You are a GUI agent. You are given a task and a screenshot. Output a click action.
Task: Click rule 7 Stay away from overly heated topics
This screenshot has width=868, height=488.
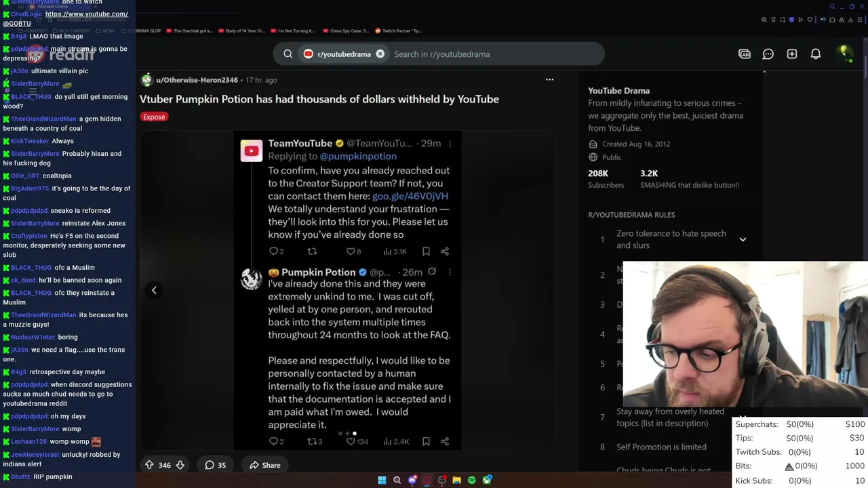(x=670, y=418)
